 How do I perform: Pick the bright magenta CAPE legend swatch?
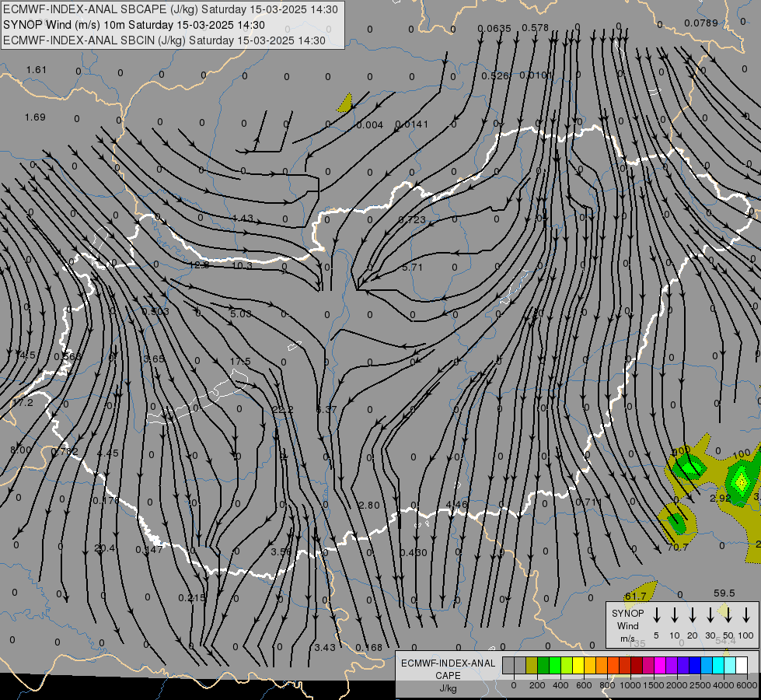click(x=660, y=665)
